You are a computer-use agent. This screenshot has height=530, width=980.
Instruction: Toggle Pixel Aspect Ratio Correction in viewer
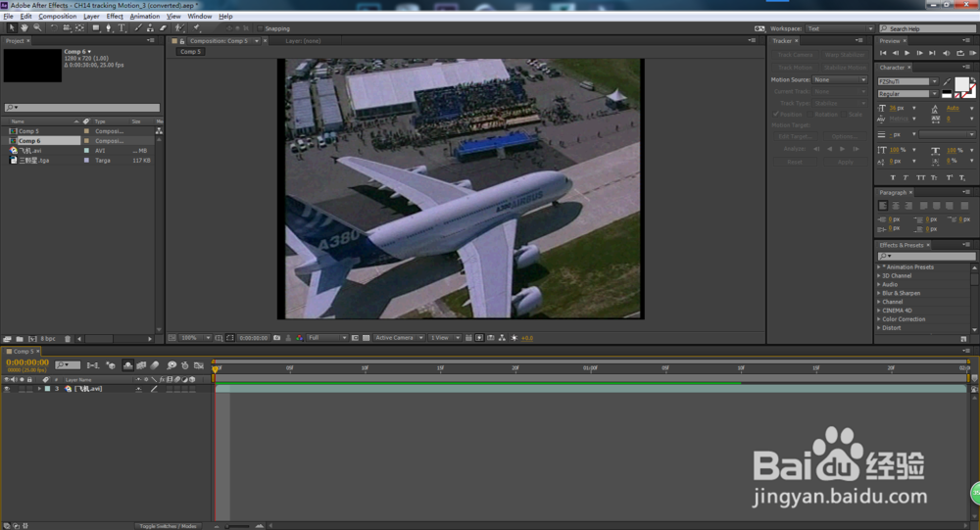click(x=468, y=338)
